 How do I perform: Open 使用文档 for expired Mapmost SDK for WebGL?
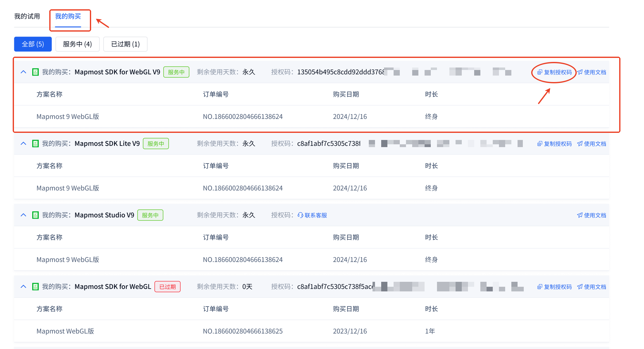point(592,287)
